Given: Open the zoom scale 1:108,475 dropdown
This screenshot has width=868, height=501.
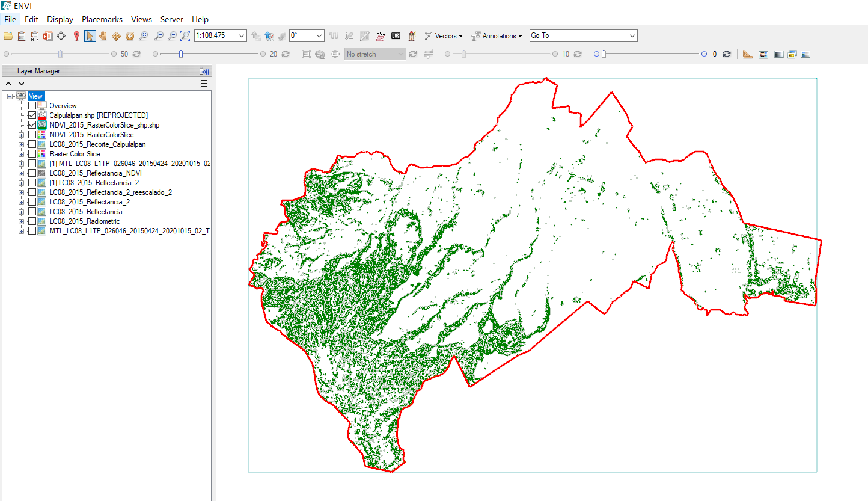Looking at the screenshot, I should pyautogui.click(x=242, y=36).
